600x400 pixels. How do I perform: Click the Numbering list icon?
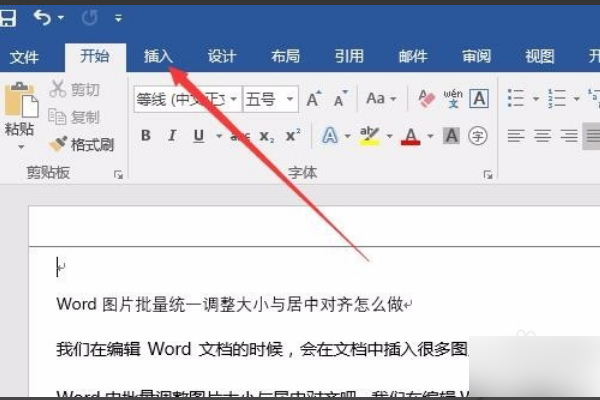556,98
